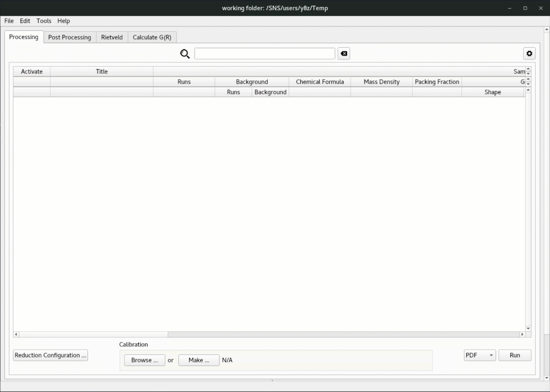The height and width of the screenshot is (392, 550).
Task: Click Browse to select a calibration file
Action: 144,360
